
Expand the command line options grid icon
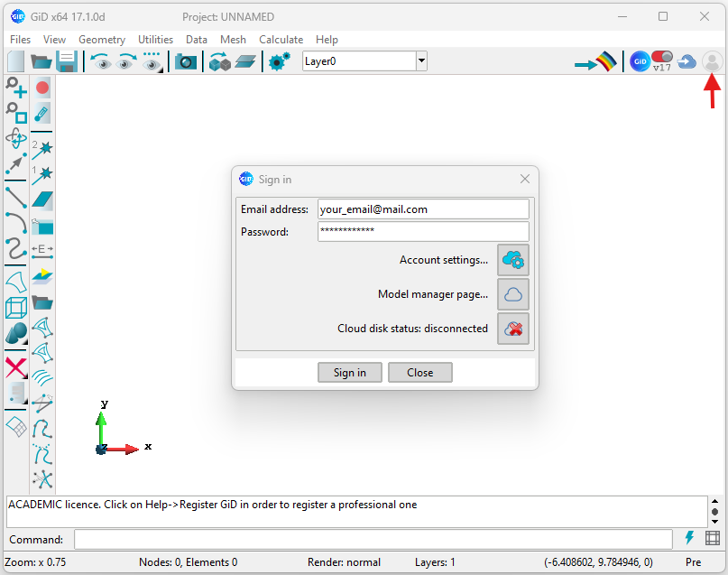(713, 538)
